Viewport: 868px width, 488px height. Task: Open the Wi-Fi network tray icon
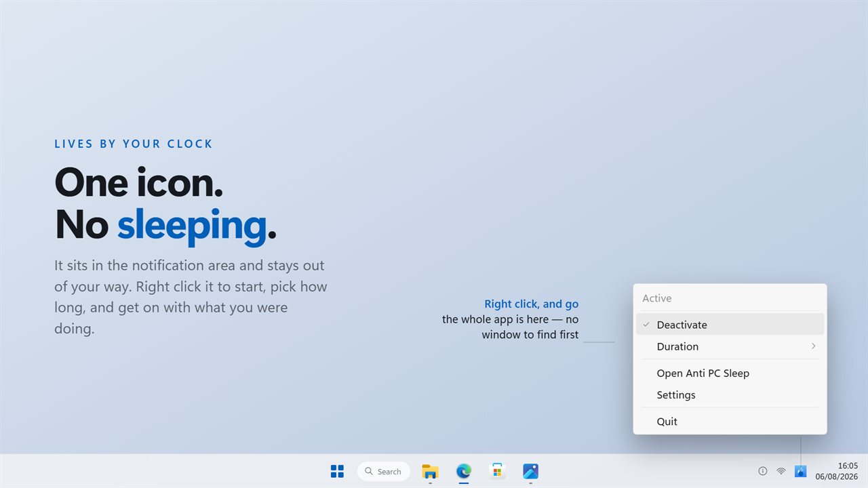click(x=781, y=471)
